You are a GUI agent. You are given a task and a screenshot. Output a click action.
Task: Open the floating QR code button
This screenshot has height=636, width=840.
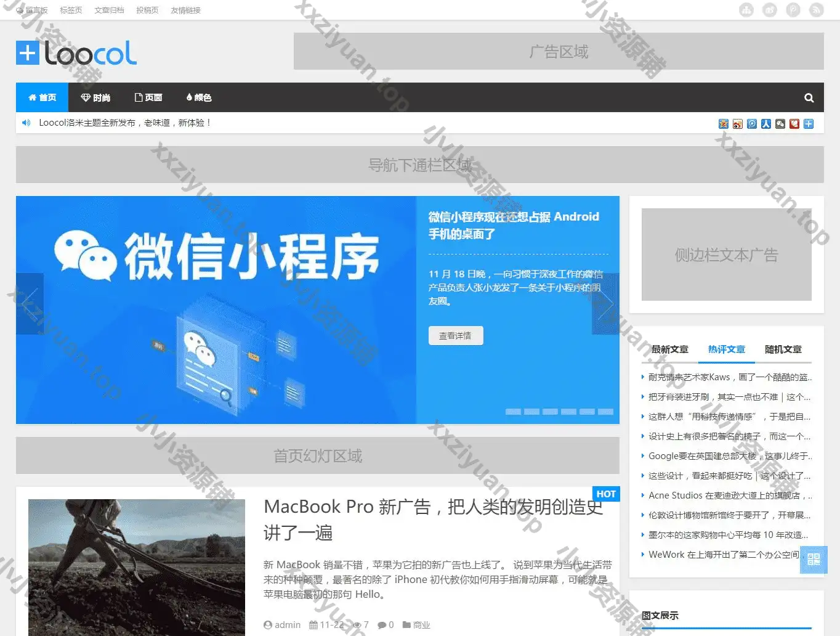[x=814, y=559]
